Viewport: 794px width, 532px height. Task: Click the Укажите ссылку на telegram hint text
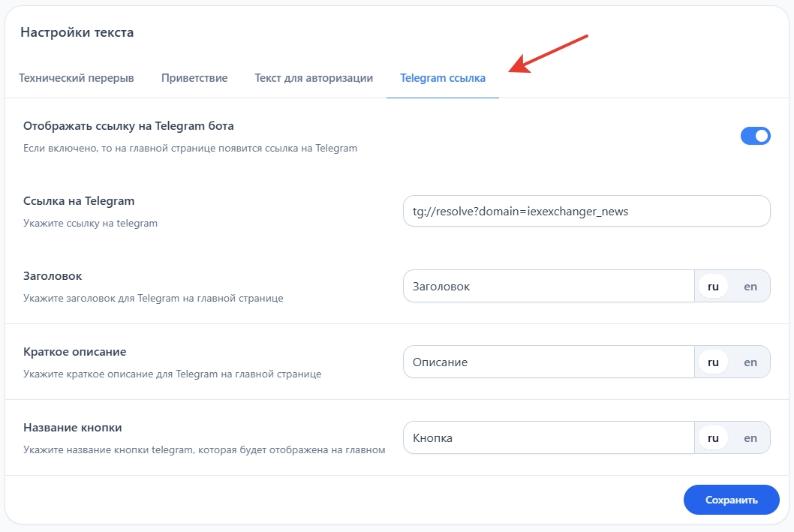(90, 224)
